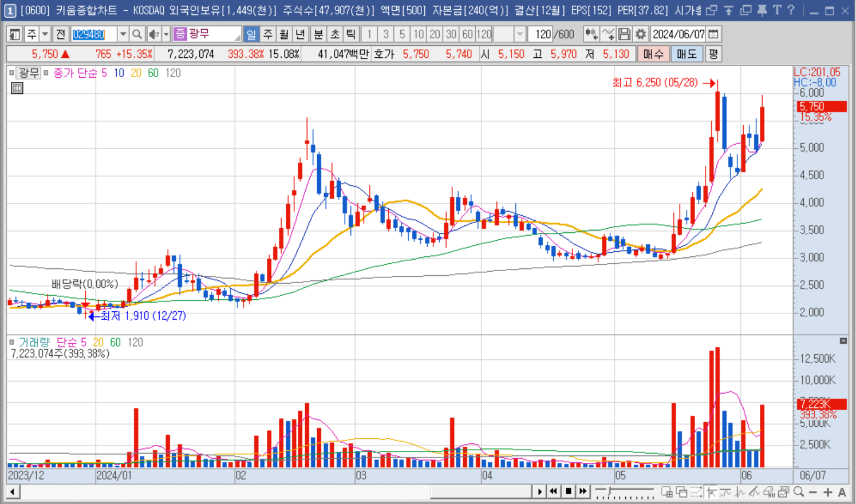Open the sidebar panel toggle icon
856x504 pixels.
click(15, 34)
